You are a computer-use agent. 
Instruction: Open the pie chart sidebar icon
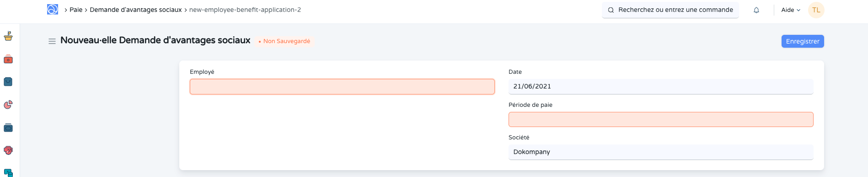click(8, 105)
